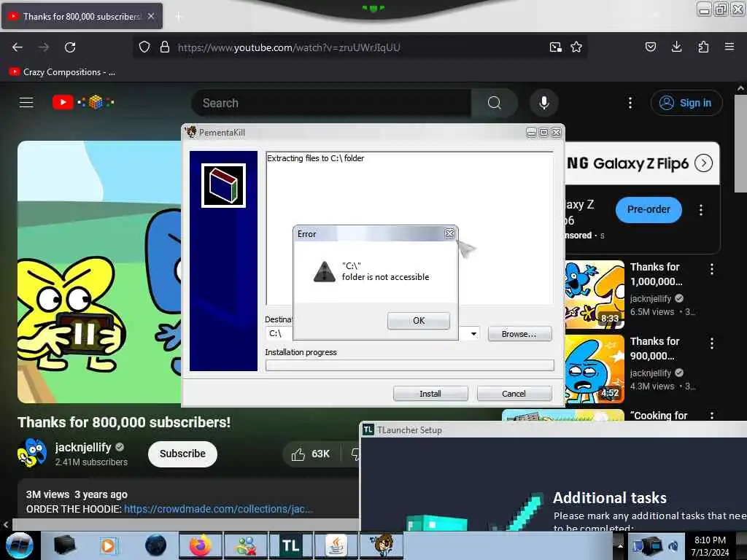Open options for 'Thanks for 1,000,000' video
The height and width of the screenshot is (560, 747).
pos(712,269)
